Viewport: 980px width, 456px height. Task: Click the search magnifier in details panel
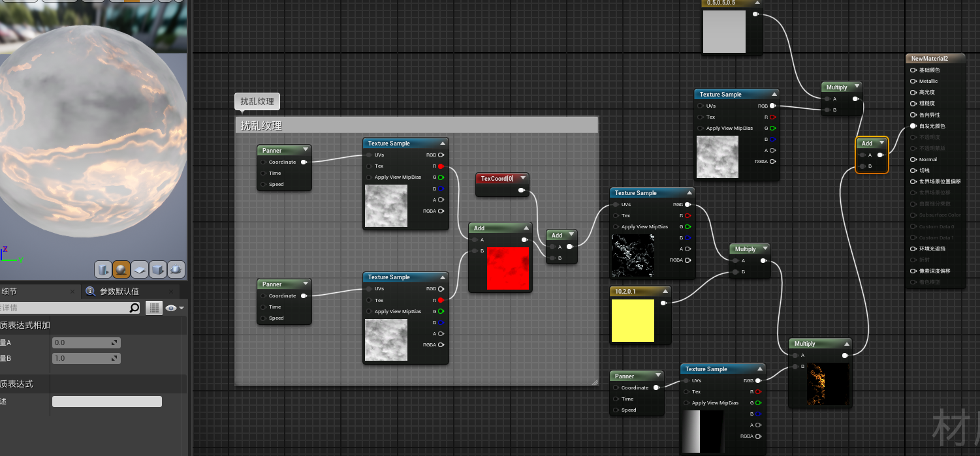pyautogui.click(x=134, y=308)
